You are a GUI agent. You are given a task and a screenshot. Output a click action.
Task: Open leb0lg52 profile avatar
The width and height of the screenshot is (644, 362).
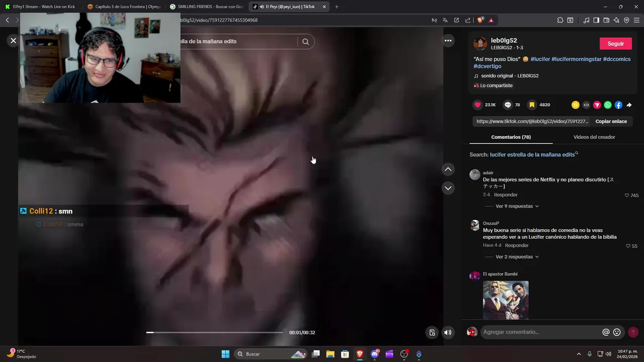coord(480,44)
